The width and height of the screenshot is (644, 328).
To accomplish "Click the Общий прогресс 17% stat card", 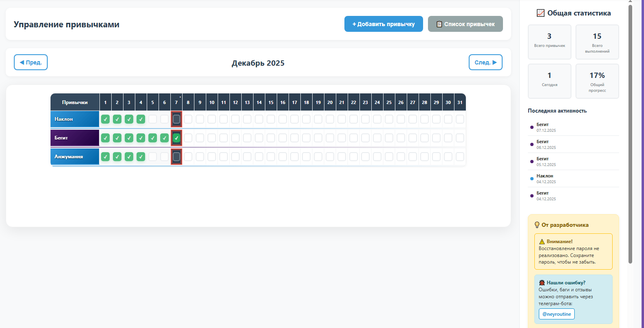I will pos(597,81).
